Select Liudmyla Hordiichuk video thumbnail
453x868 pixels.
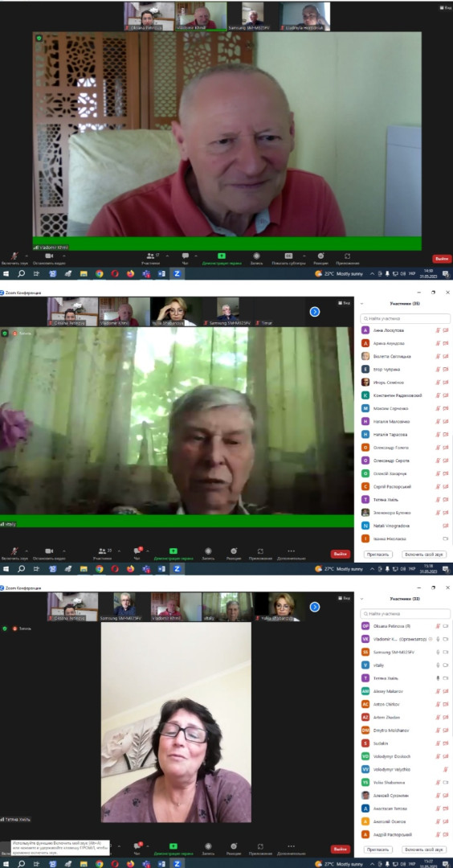[x=304, y=15]
